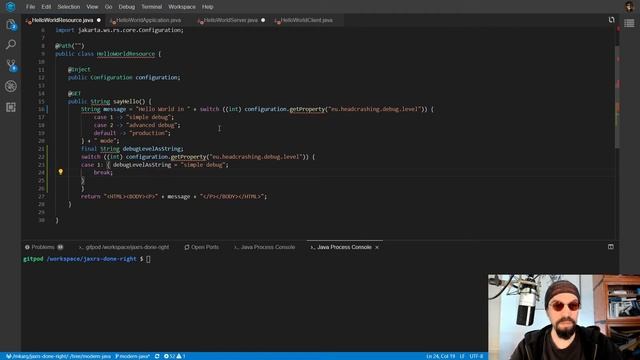Close the active Java Process Console tab

tap(377, 247)
